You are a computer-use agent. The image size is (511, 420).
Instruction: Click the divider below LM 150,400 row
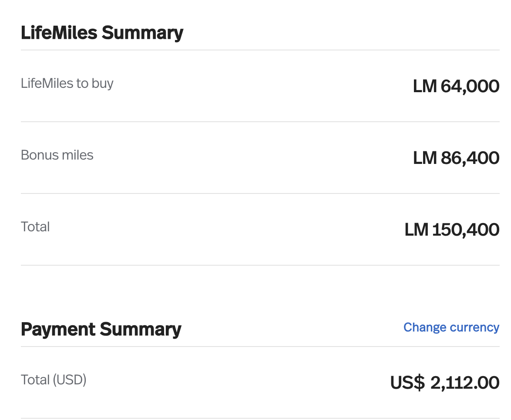click(x=260, y=265)
